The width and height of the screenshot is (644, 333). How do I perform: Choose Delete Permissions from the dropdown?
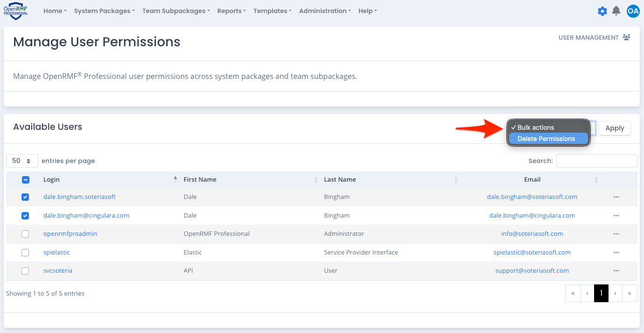548,139
